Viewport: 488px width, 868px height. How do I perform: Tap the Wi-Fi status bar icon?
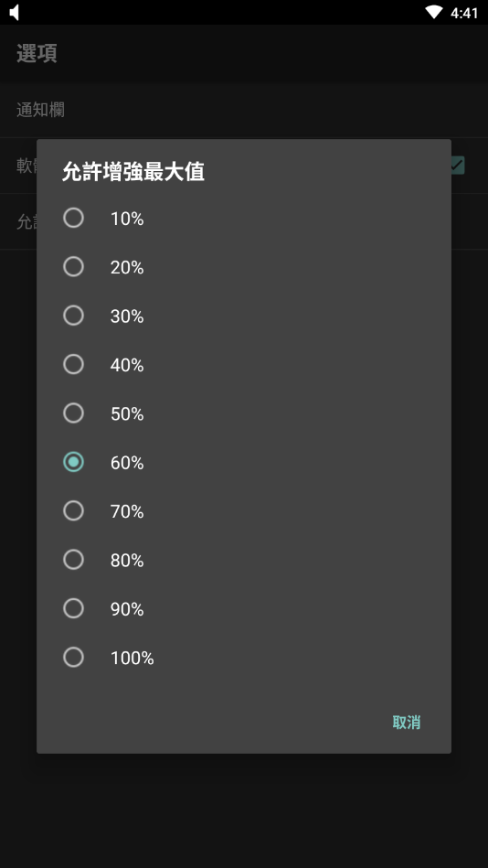coord(434,12)
